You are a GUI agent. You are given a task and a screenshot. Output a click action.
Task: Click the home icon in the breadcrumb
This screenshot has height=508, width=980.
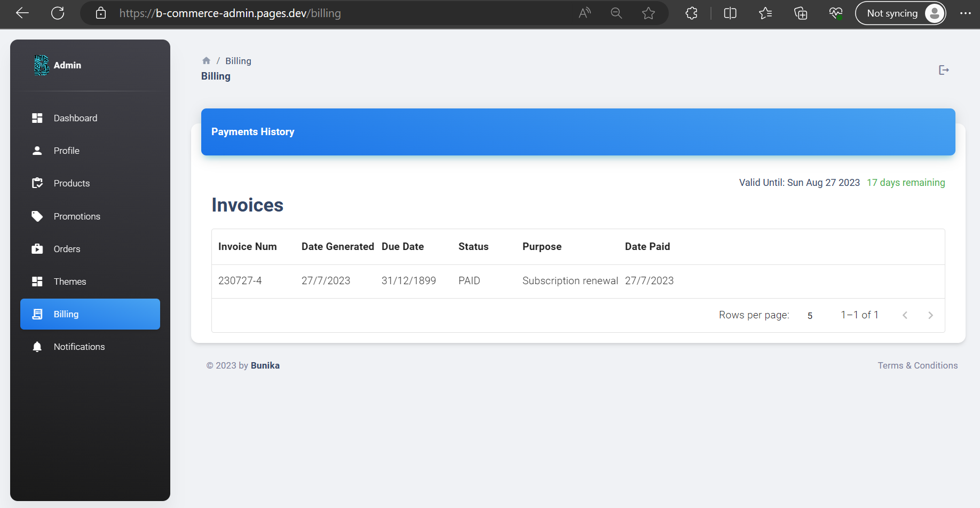[206, 60]
